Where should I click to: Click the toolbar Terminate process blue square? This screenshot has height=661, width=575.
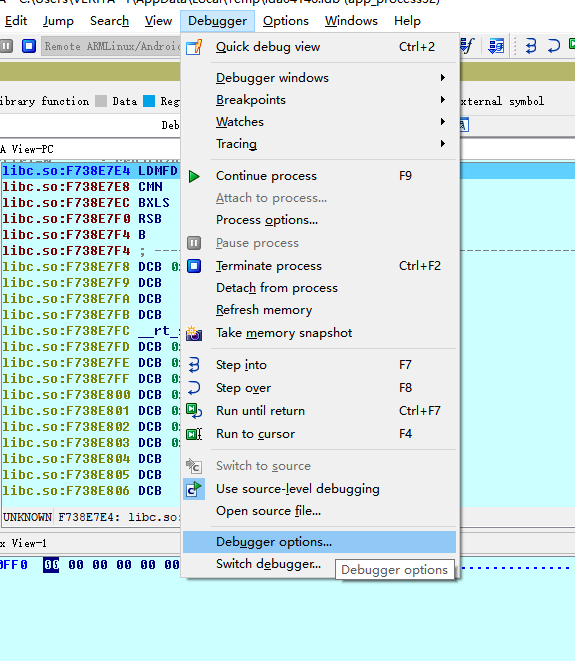[x=29, y=46]
